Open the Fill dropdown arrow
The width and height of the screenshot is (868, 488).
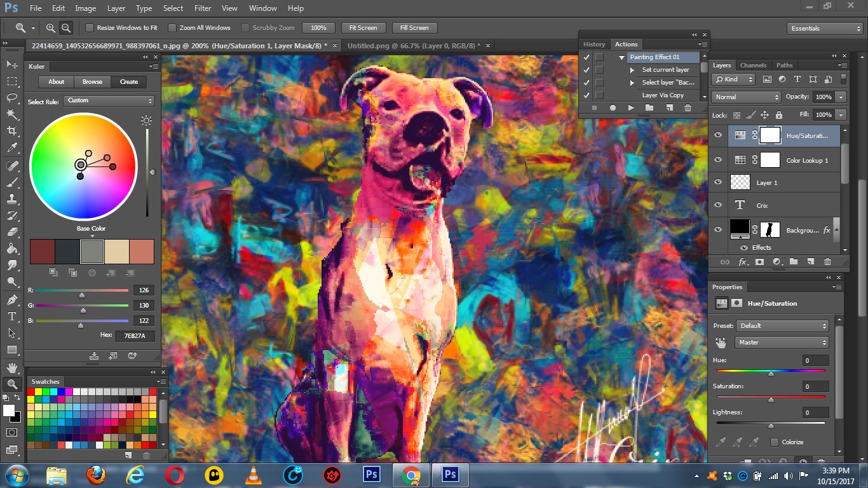841,115
